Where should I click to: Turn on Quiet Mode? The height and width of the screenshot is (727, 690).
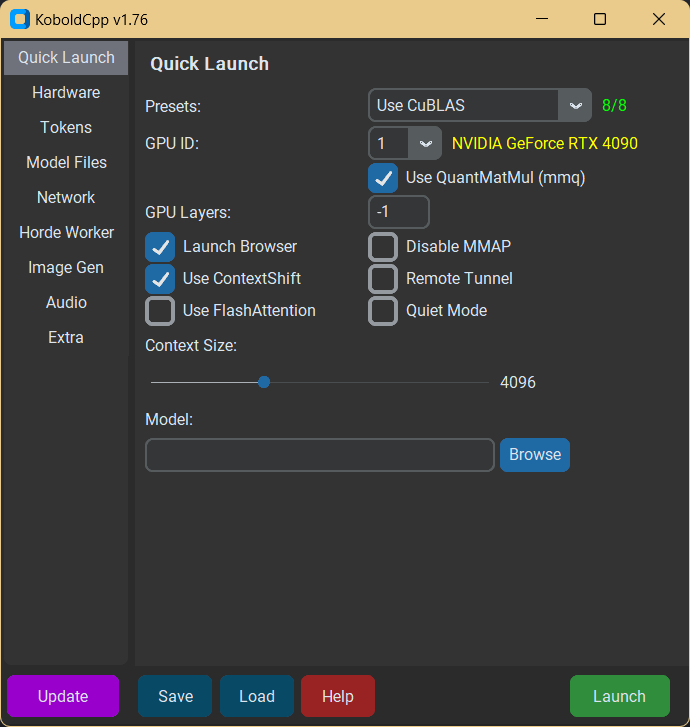(x=383, y=311)
